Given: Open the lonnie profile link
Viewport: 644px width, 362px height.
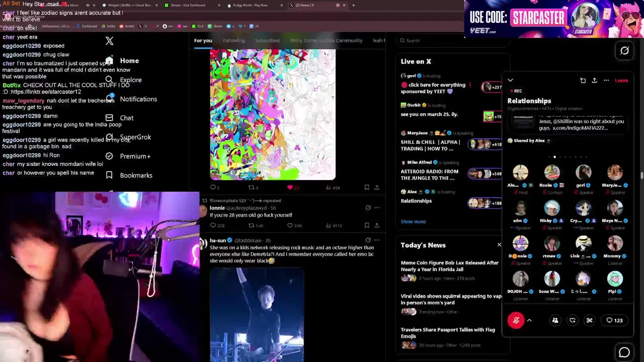Looking at the screenshot, I should click(x=217, y=208).
